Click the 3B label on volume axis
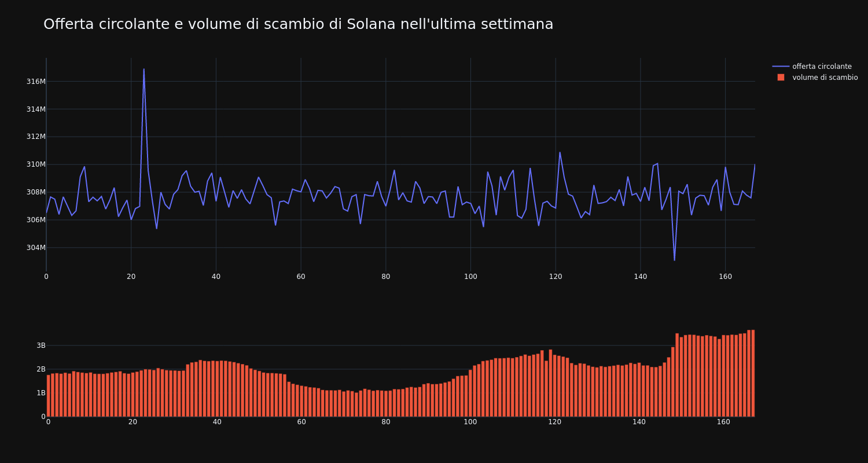This screenshot has height=463, width=868. [x=41, y=346]
